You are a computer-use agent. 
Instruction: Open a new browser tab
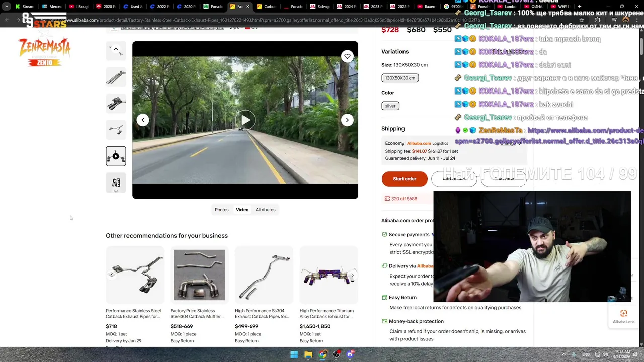point(580,7)
